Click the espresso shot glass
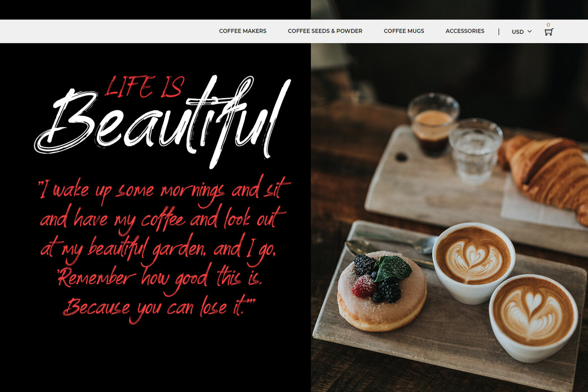The height and width of the screenshot is (392, 588). pyautogui.click(x=433, y=123)
